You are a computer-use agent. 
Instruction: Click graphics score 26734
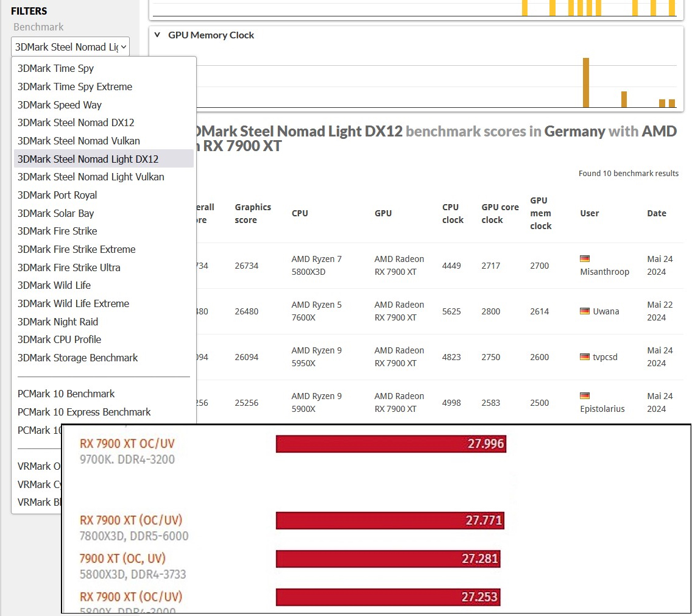tap(247, 266)
